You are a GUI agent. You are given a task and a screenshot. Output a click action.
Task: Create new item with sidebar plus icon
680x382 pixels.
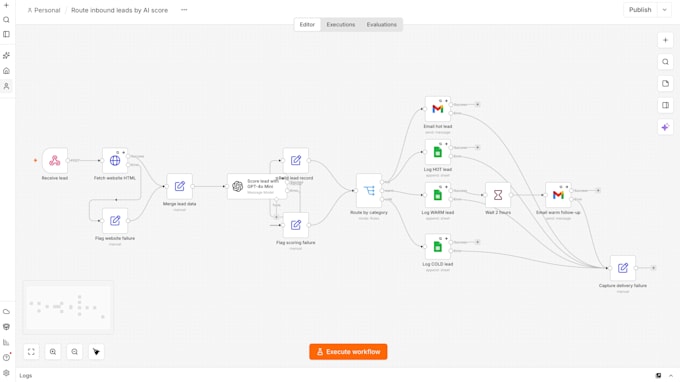[x=6, y=5]
